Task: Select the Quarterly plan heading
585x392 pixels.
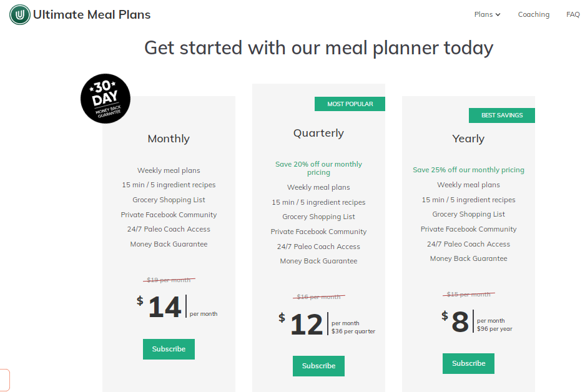Action: [318, 133]
